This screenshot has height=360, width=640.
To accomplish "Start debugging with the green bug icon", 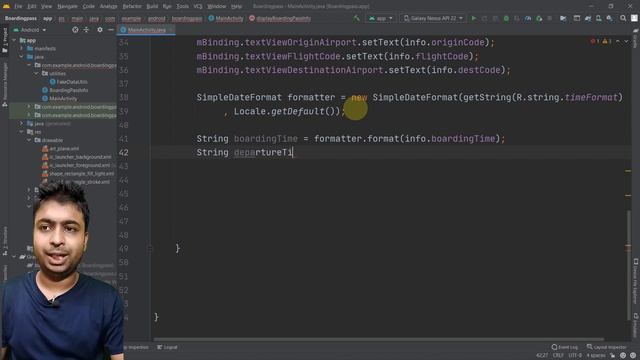I will [x=506, y=18].
